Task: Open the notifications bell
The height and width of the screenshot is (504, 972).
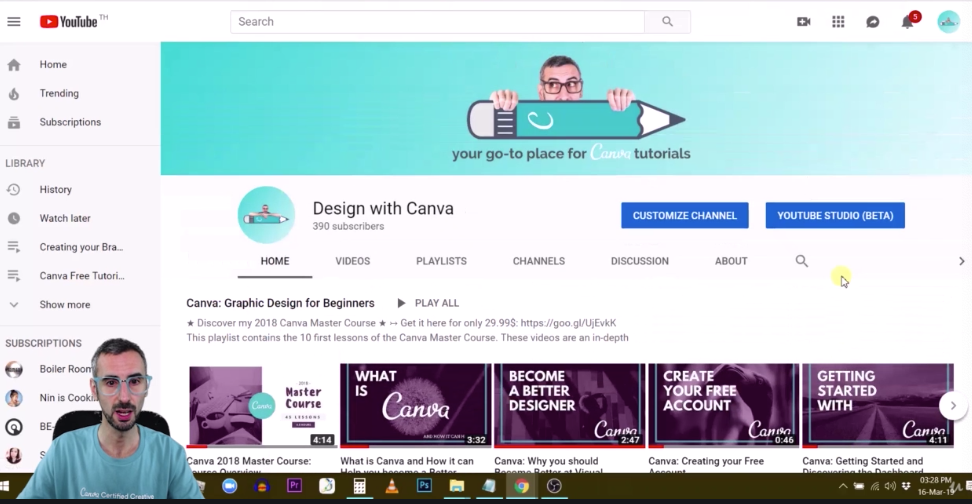Action: pyautogui.click(x=908, y=22)
